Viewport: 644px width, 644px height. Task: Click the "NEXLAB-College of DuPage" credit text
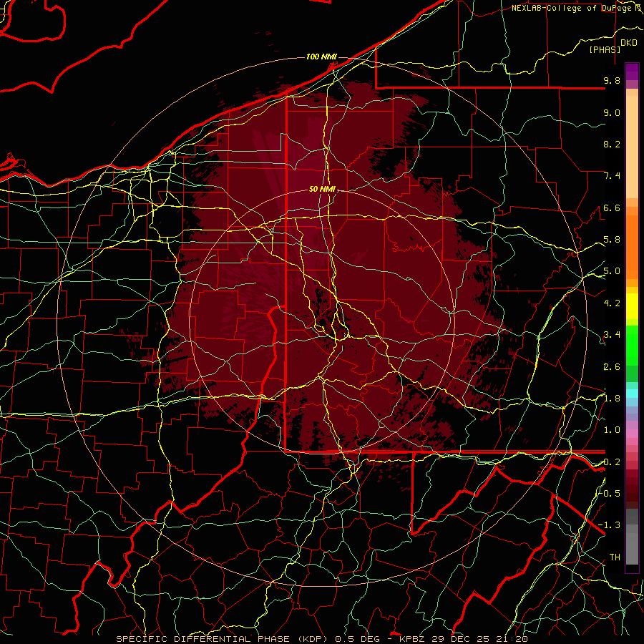click(x=571, y=8)
